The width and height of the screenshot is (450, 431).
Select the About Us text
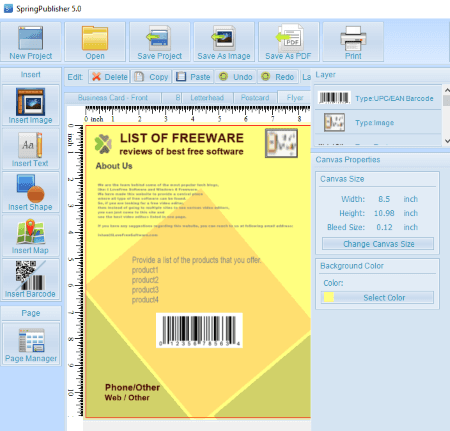(x=114, y=166)
